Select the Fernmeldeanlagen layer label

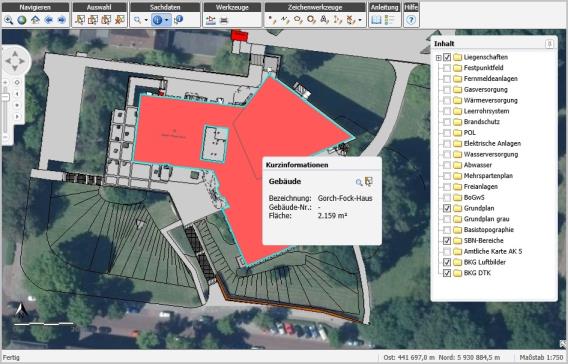(490, 79)
